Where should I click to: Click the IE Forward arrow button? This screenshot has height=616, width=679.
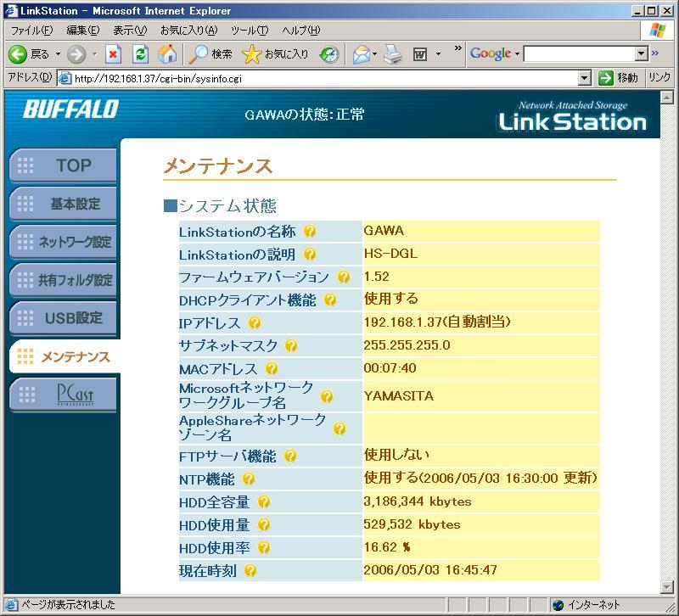(76, 54)
